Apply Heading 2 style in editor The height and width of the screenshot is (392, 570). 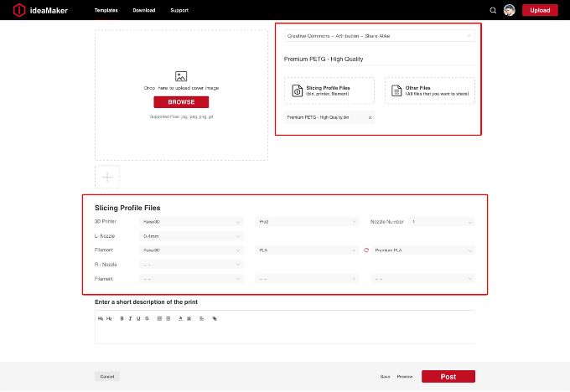[x=109, y=318]
